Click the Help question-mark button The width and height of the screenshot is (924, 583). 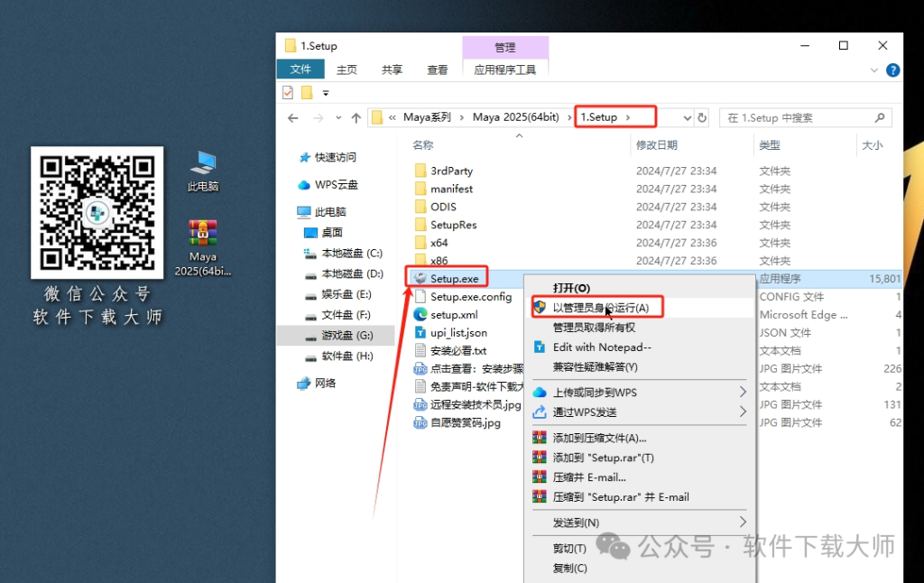pyautogui.click(x=892, y=69)
